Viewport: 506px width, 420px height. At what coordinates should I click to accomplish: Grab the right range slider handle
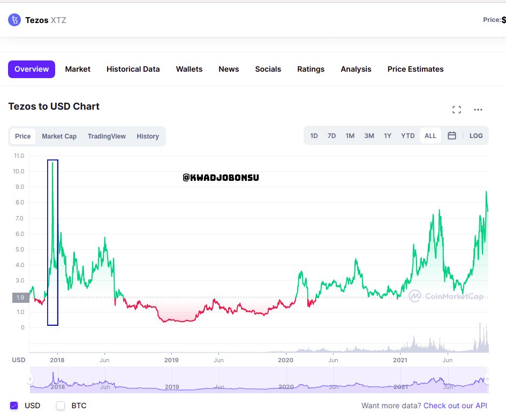(487, 379)
